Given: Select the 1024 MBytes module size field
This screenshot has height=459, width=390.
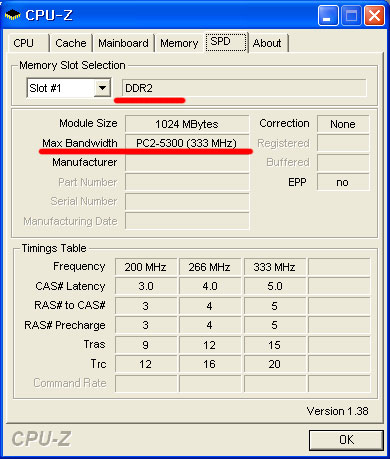Looking at the screenshot, I should point(187,124).
